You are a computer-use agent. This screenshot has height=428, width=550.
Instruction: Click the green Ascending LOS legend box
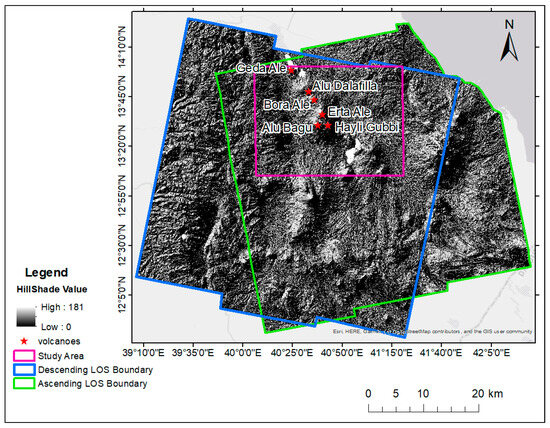pos(24,383)
